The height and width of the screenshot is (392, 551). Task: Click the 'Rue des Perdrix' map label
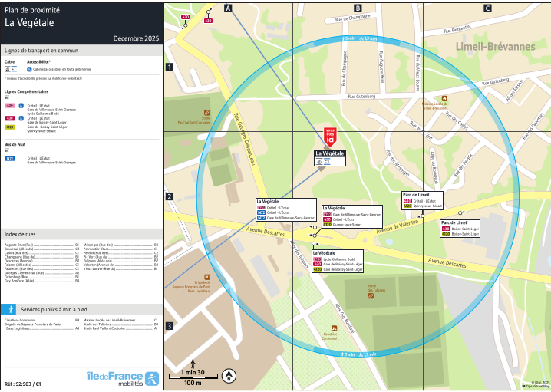463,166
